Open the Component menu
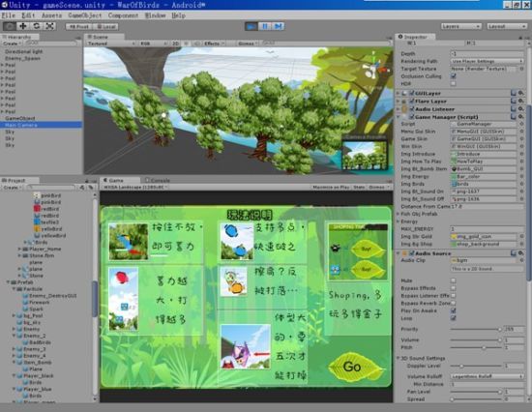Viewport: 532px width, 412px height. click(x=123, y=15)
